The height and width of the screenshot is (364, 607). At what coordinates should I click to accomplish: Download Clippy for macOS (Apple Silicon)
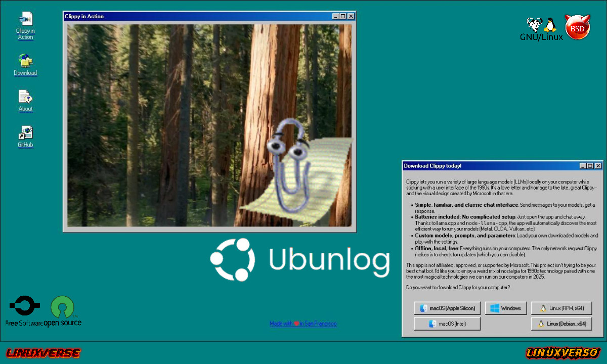[x=447, y=308]
